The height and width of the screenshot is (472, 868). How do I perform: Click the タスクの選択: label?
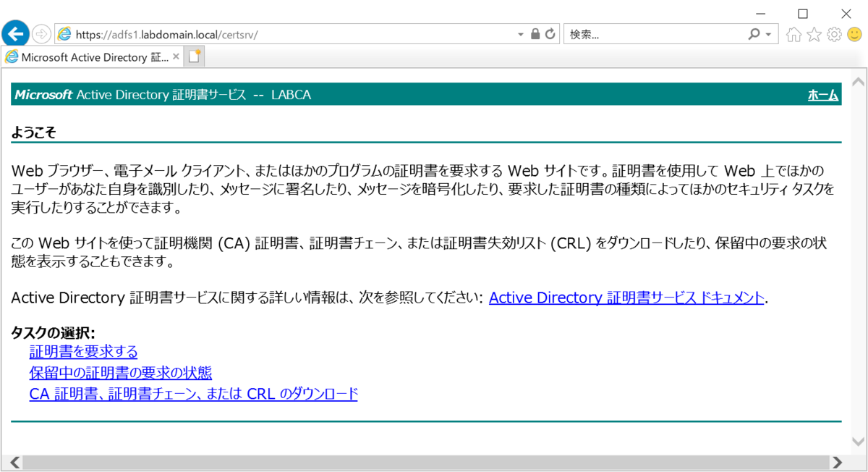pyautogui.click(x=53, y=333)
